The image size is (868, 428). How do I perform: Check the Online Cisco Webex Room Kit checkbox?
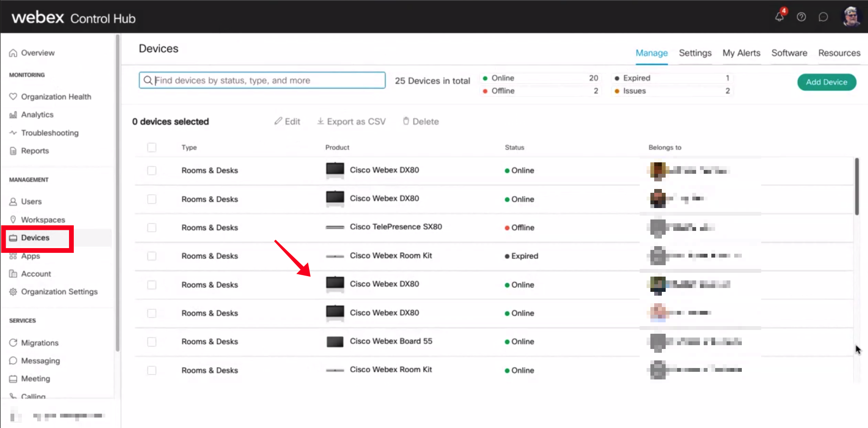point(152,370)
